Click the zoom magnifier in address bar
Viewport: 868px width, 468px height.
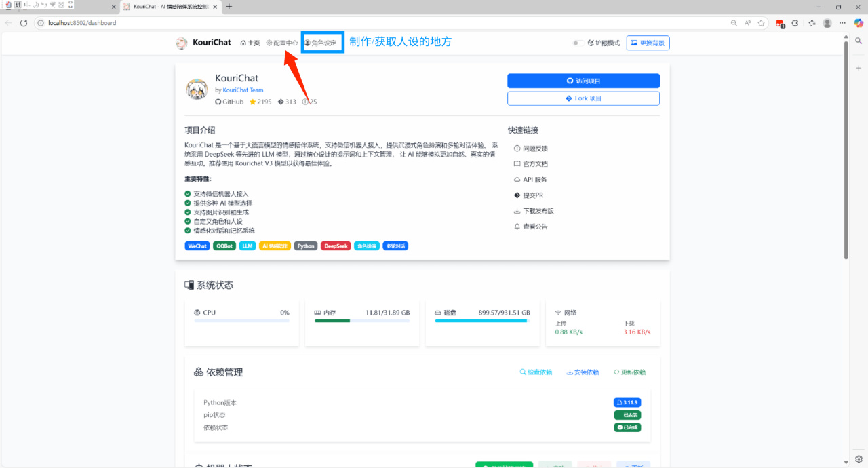pyautogui.click(x=734, y=22)
